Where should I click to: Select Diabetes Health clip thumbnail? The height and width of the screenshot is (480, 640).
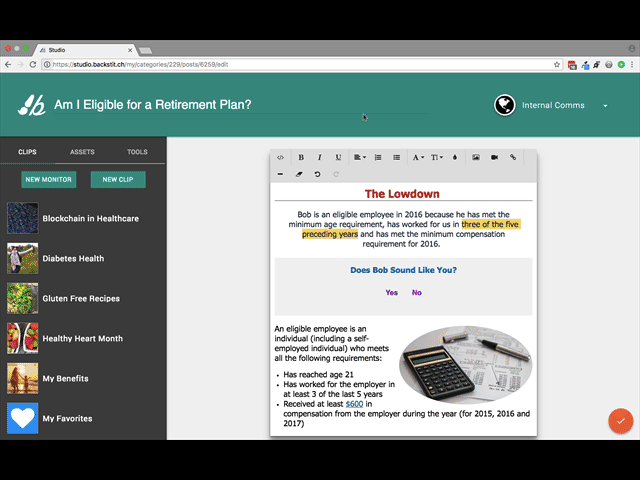(x=22, y=258)
